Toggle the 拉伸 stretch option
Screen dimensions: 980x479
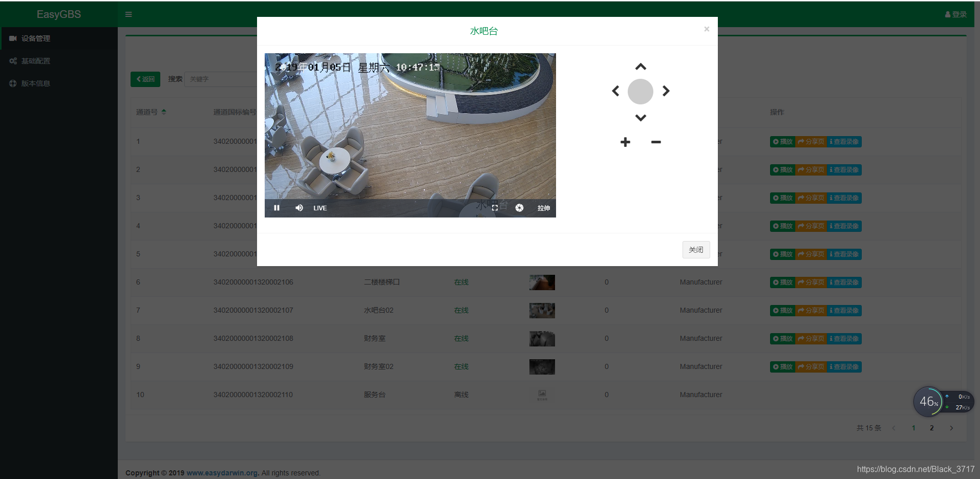[544, 208]
